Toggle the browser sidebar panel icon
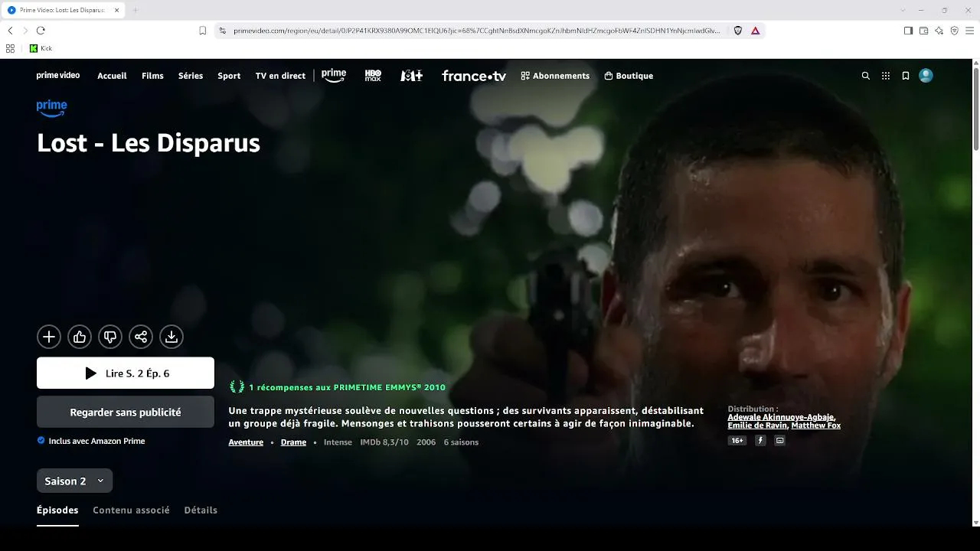Viewport: 980px width, 551px height. coord(908,31)
